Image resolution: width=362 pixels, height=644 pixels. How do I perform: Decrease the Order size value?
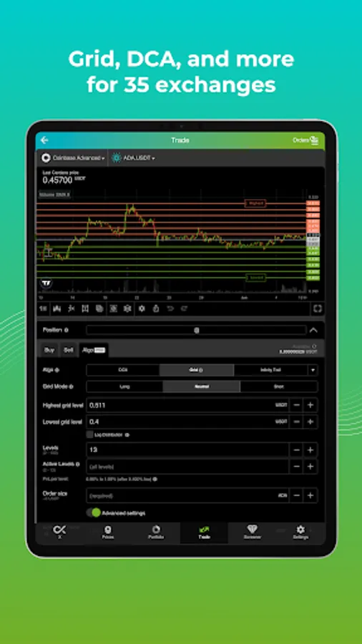point(296,496)
